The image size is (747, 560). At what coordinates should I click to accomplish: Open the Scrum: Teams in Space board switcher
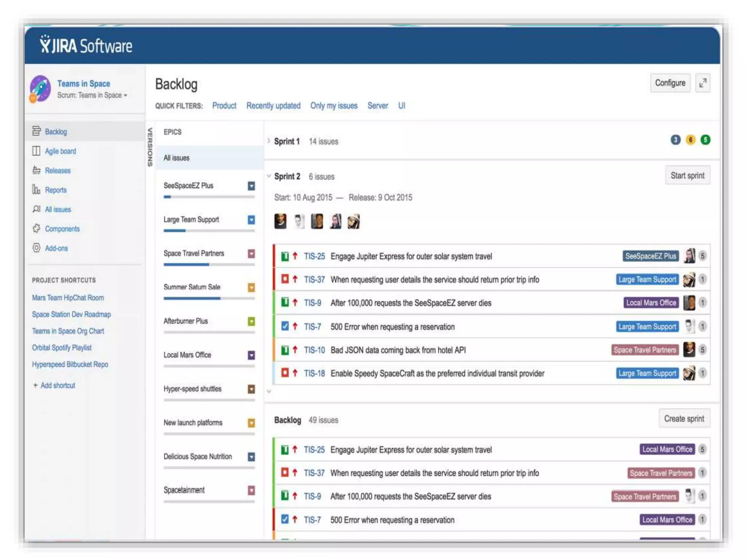coord(92,95)
